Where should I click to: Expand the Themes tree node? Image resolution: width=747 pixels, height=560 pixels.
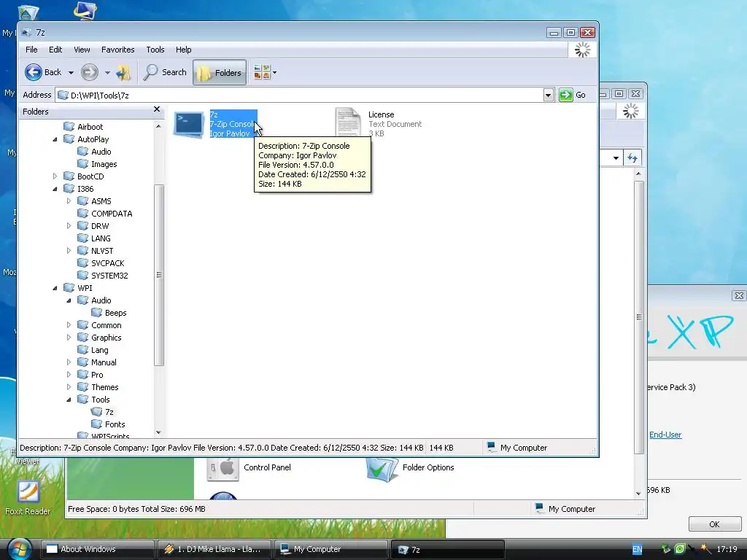tap(69, 386)
